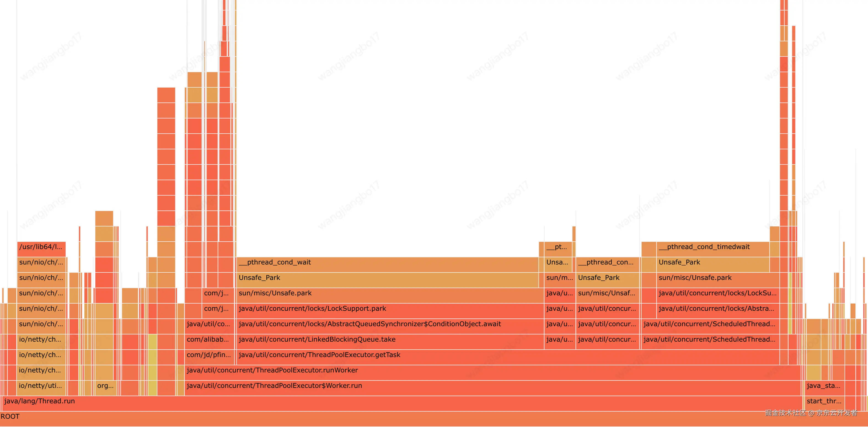Screen dimensions: 868x427
Task: Click the start_thr... frame
Action: [x=824, y=403]
